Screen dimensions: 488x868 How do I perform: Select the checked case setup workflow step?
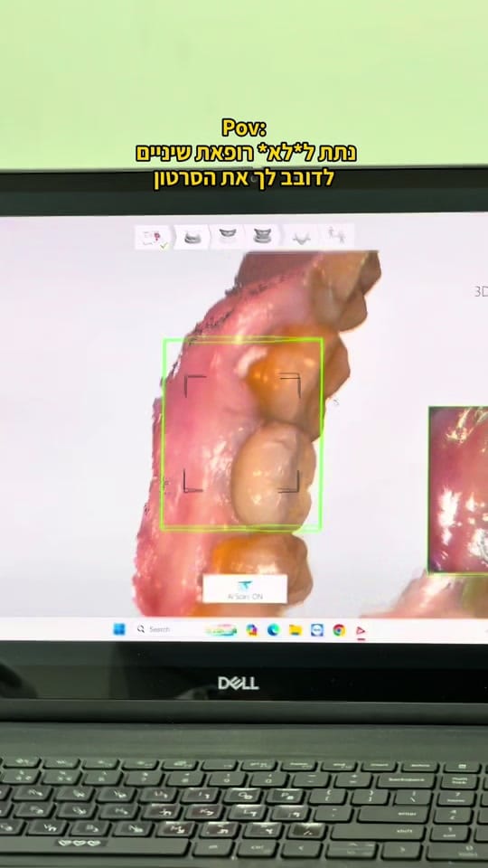click(x=155, y=238)
